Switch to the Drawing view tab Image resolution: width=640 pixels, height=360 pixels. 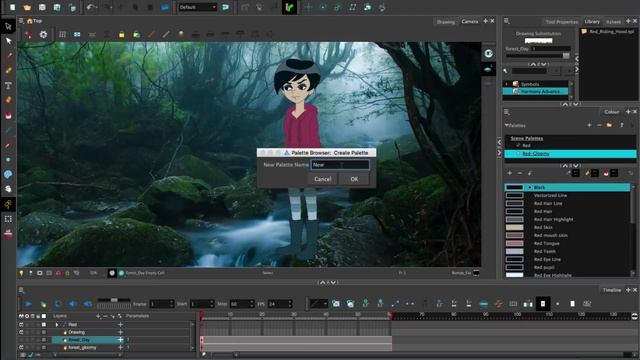(445, 22)
